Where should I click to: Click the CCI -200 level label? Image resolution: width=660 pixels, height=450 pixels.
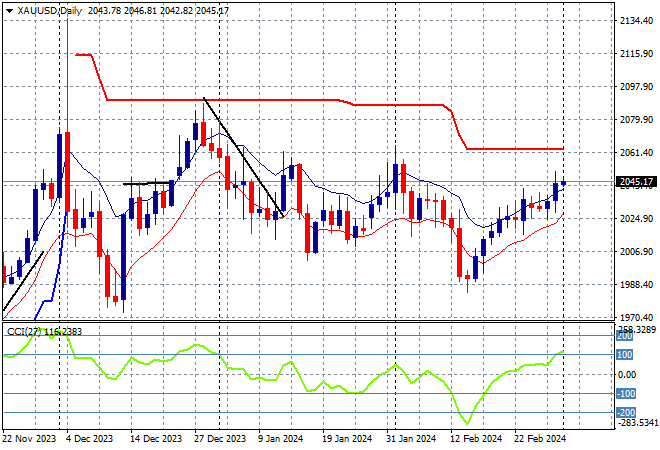coord(626,413)
